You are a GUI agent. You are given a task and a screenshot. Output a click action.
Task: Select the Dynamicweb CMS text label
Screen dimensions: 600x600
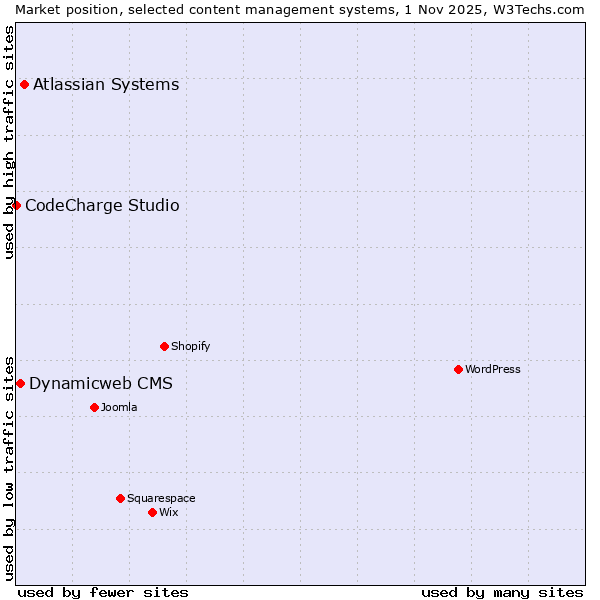coord(101,384)
